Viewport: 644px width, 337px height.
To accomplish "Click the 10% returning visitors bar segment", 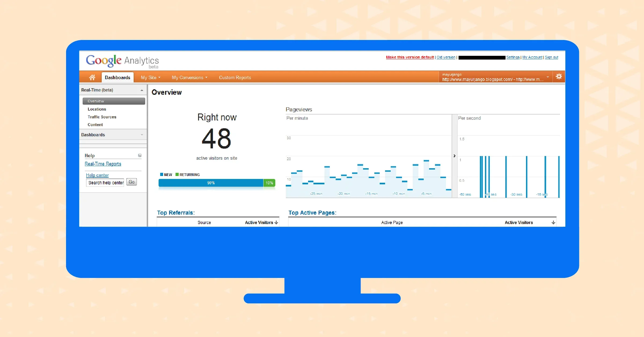I will point(269,183).
